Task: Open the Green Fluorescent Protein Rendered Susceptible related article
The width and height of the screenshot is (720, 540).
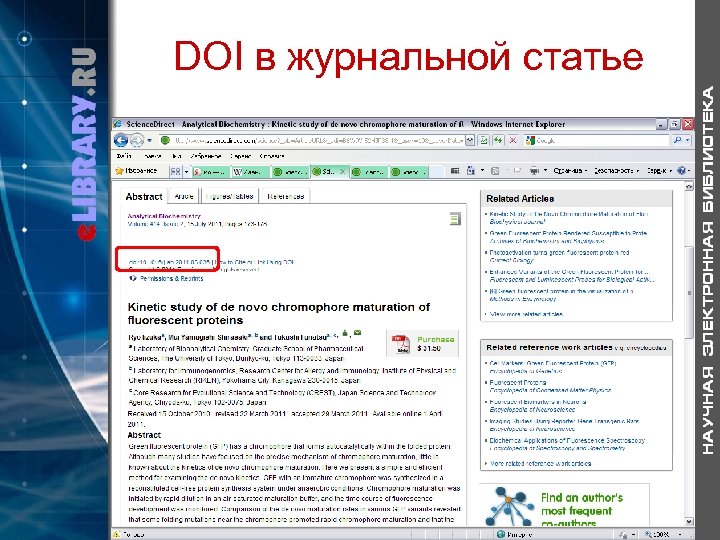Action: click(x=568, y=233)
